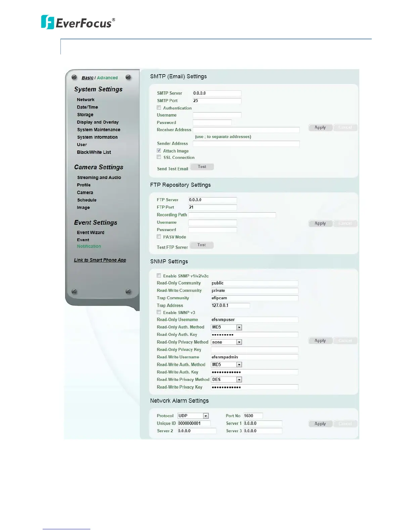411x532 pixels.
Task: Cancel the SMTP settings changes
Action: 345,128
